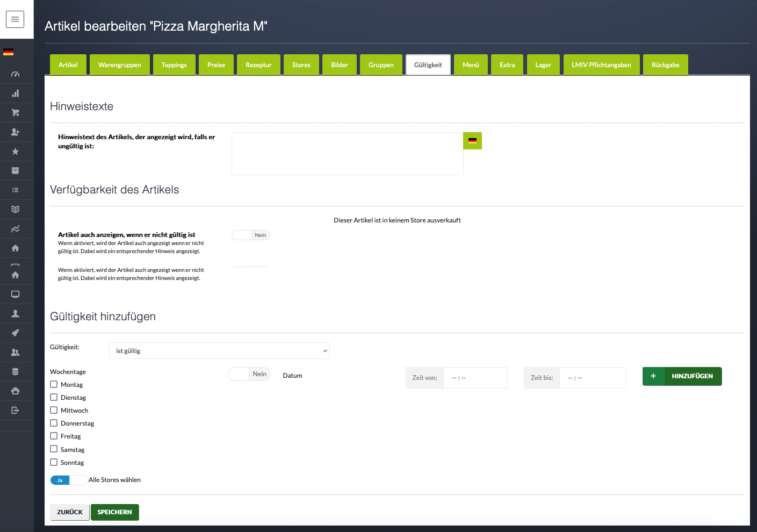Image resolution: width=757 pixels, height=532 pixels.
Task: Click the two-users group sidebar icon
Action: coord(15,353)
